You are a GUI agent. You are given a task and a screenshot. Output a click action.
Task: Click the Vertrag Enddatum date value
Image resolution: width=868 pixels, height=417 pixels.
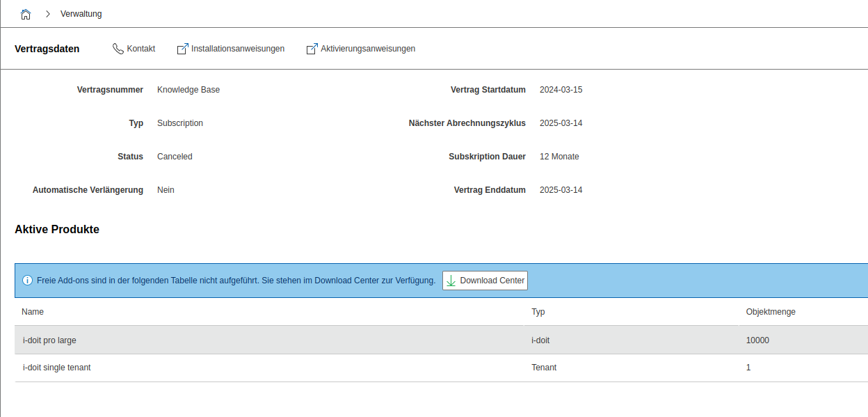(x=561, y=190)
